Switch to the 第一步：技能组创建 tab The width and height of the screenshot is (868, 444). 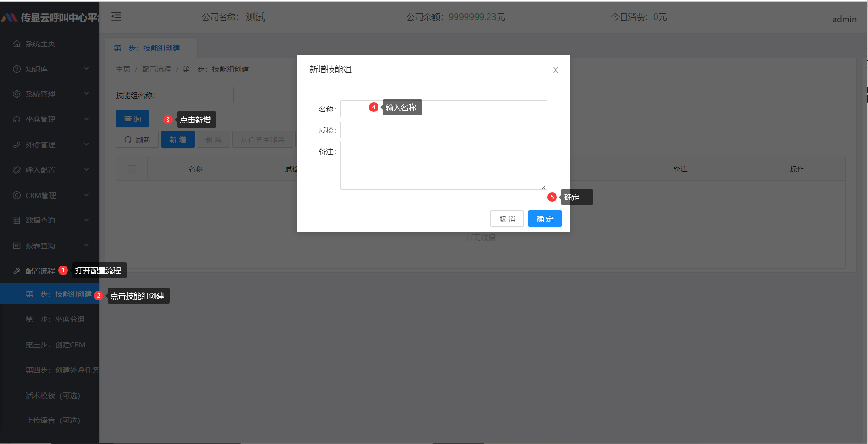147,48
